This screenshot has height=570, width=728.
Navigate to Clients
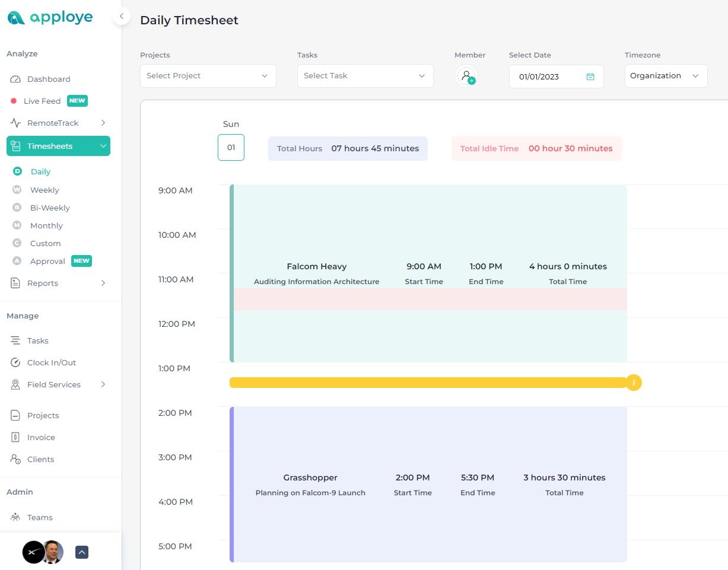coord(40,459)
